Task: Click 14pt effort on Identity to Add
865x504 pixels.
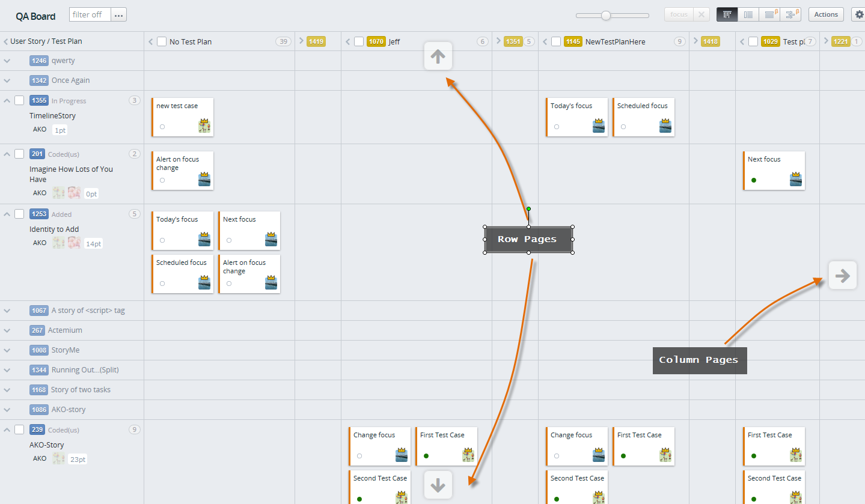Action: (x=93, y=244)
